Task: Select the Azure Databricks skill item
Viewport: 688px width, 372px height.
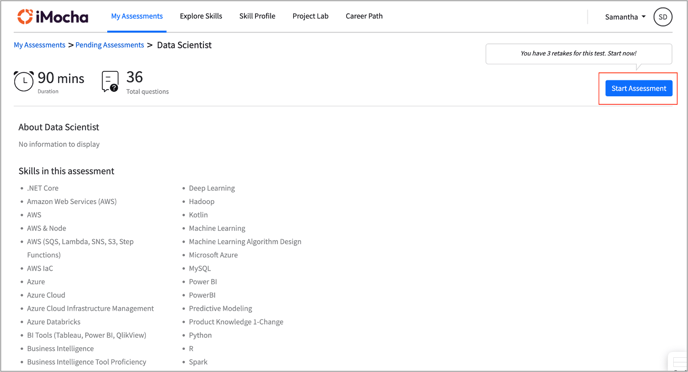Action: 54,322
